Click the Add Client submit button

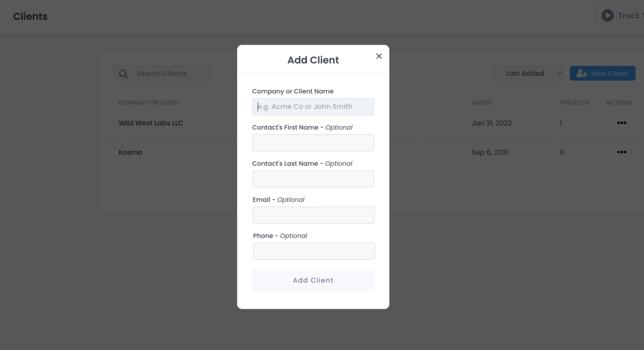click(313, 280)
